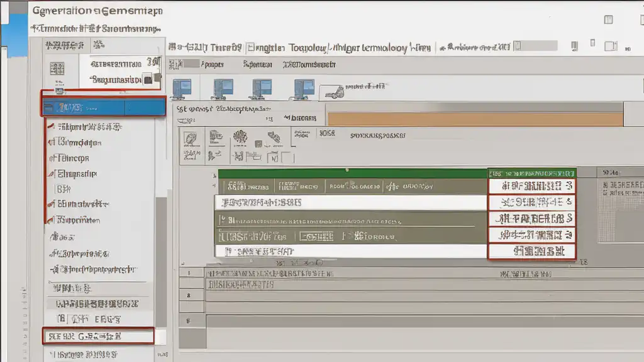Click the second red-outlined entry in the right list
The image size is (644, 362).
coord(532,202)
